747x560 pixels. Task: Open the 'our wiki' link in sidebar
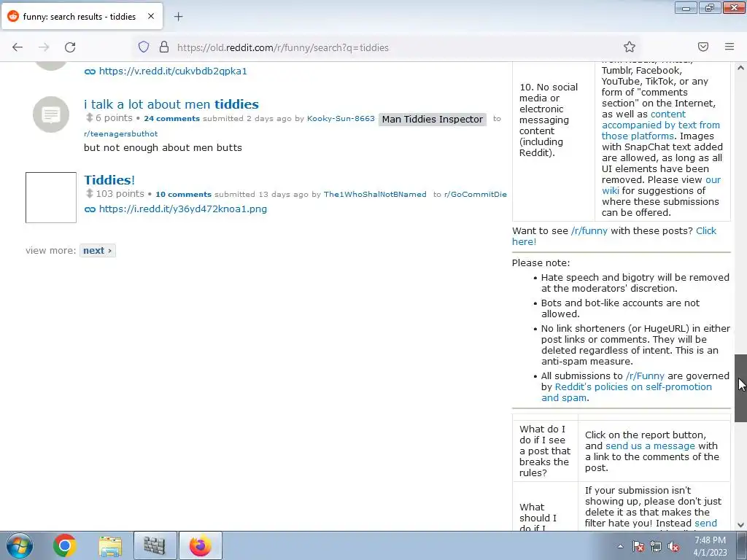(661, 185)
